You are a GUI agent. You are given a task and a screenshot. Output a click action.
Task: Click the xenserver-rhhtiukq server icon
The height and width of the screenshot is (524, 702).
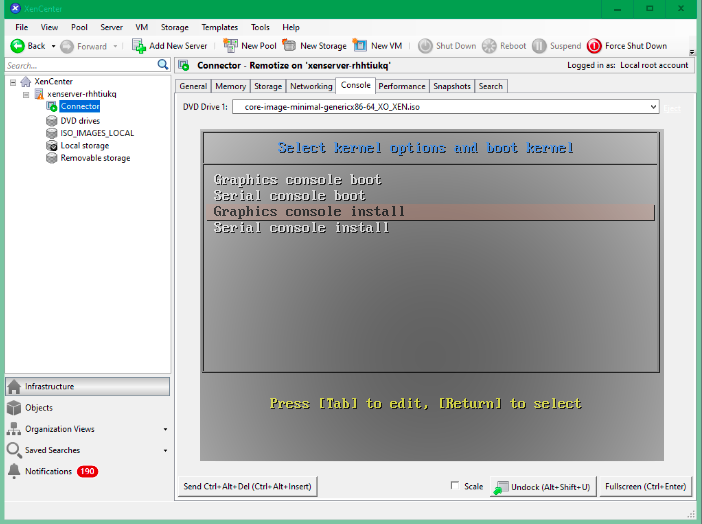[39, 94]
